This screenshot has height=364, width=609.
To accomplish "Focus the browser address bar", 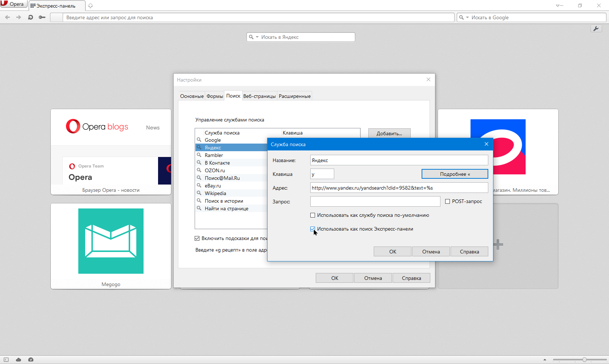I will [258, 17].
